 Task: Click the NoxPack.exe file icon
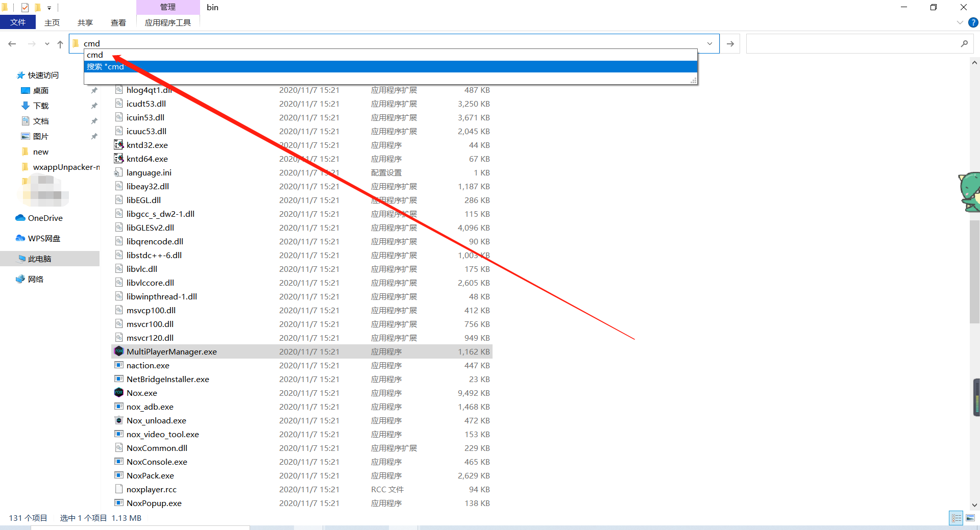(118, 475)
